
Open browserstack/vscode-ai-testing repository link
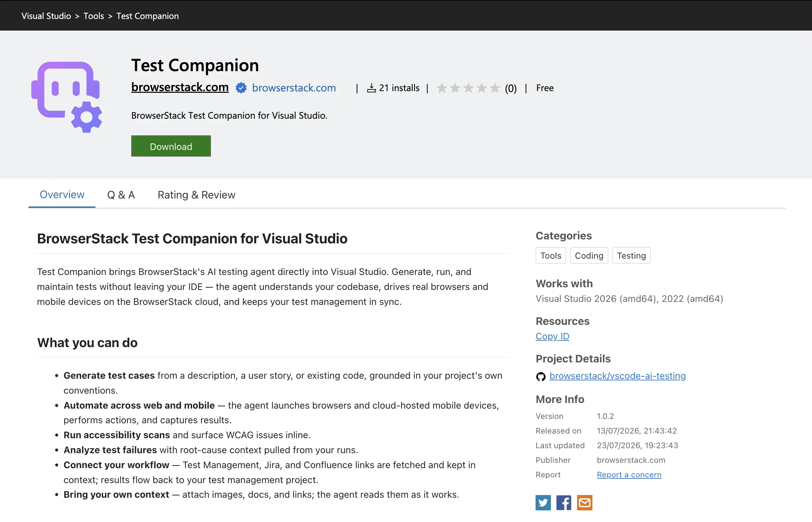pyautogui.click(x=617, y=376)
